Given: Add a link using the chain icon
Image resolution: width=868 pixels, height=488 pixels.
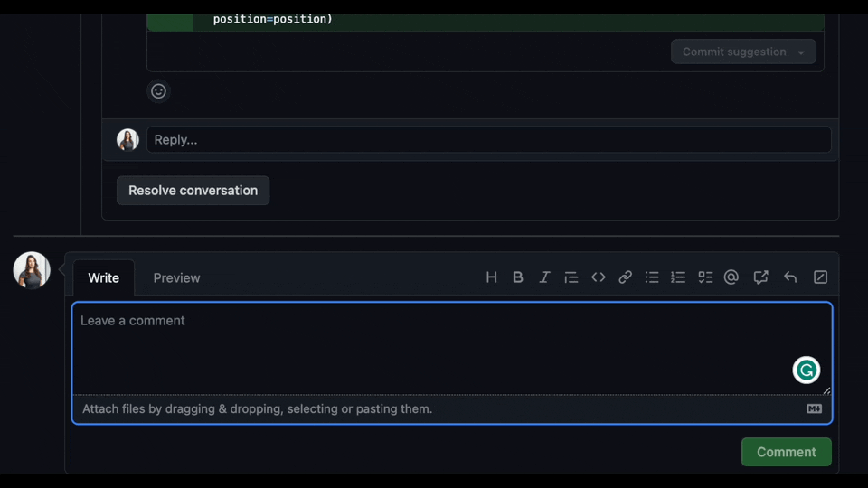Looking at the screenshot, I should click(x=625, y=277).
